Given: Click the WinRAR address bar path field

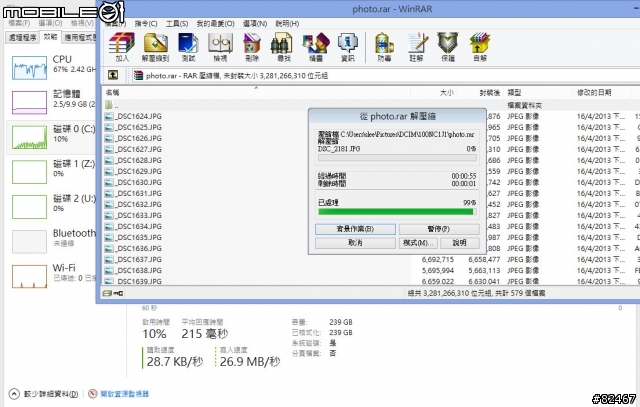Looking at the screenshot, I should click(x=384, y=76).
